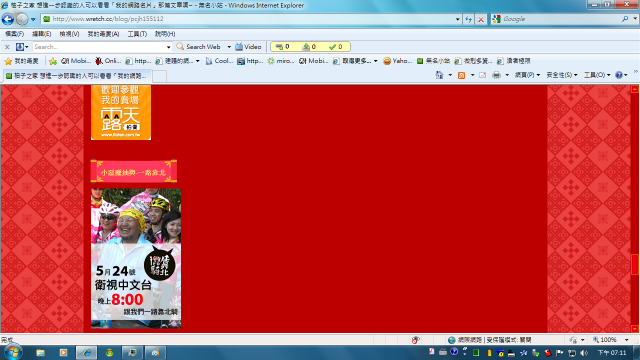Stop loading with the red X icon
640x360 pixels.
pyautogui.click(x=481, y=19)
